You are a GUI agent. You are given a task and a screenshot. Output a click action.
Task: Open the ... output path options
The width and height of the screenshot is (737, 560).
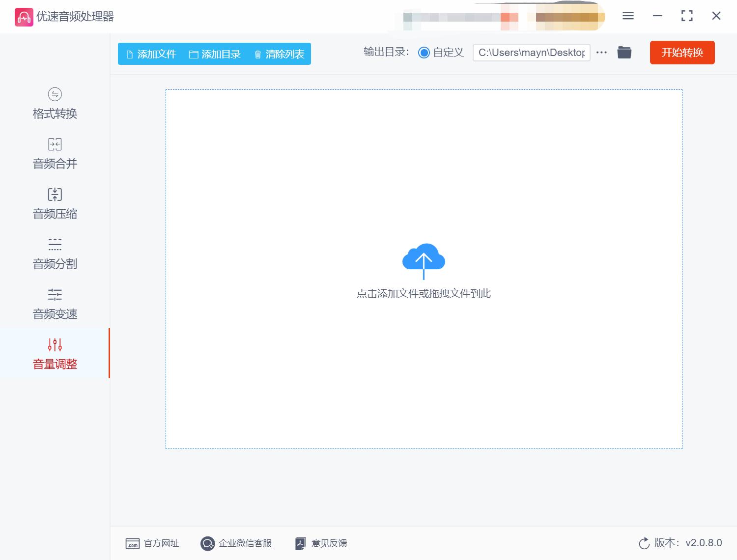tap(601, 52)
